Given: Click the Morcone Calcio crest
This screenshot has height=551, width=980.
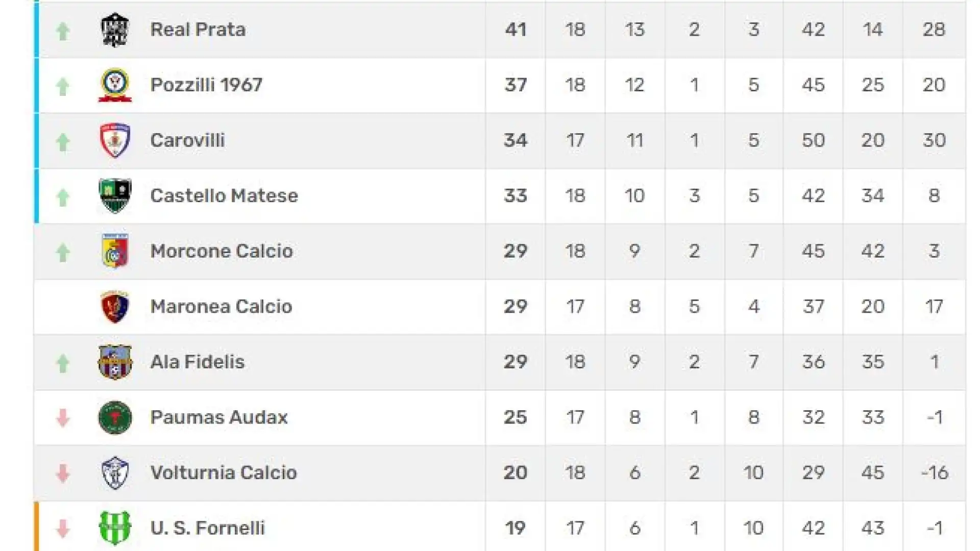Looking at the screenshot, I should pos(115,251).
